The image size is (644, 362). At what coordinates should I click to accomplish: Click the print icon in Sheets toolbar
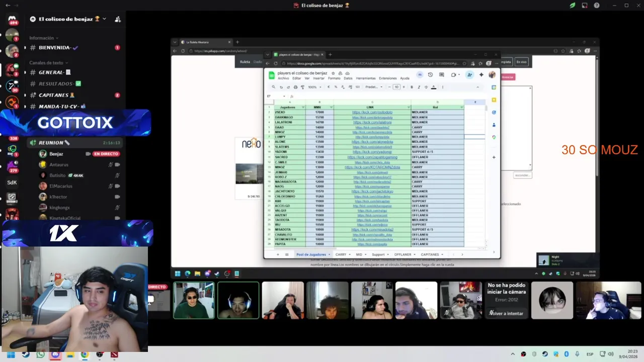coord(295,87)
